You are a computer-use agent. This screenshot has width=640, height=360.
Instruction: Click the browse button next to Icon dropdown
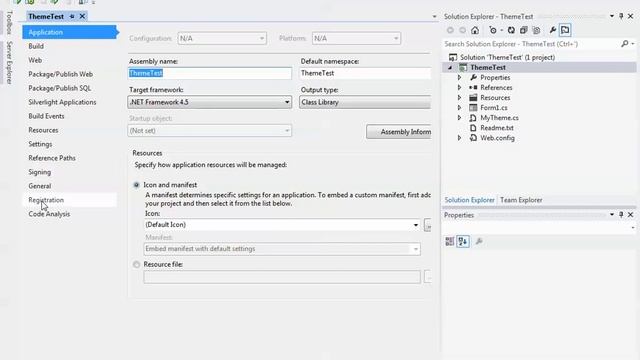[428, 225]
